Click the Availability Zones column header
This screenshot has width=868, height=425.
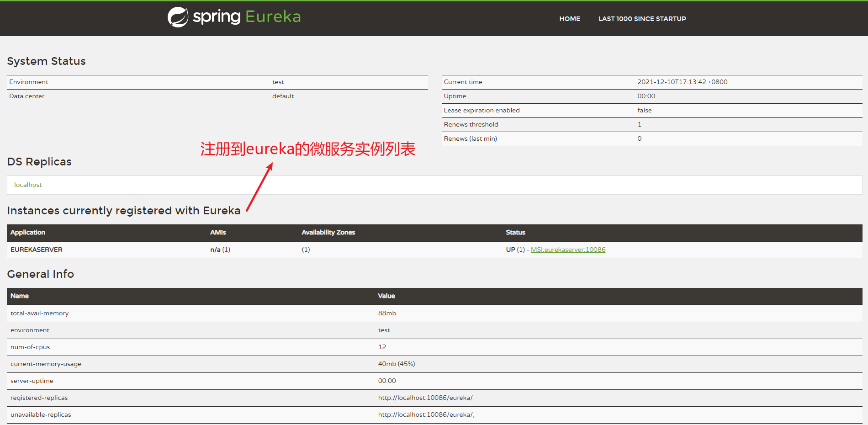point(328,232)
